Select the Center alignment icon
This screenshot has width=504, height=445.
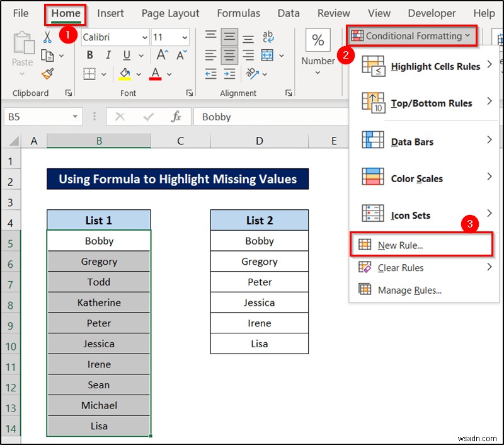pyautogui.click(x=229, y=54)
